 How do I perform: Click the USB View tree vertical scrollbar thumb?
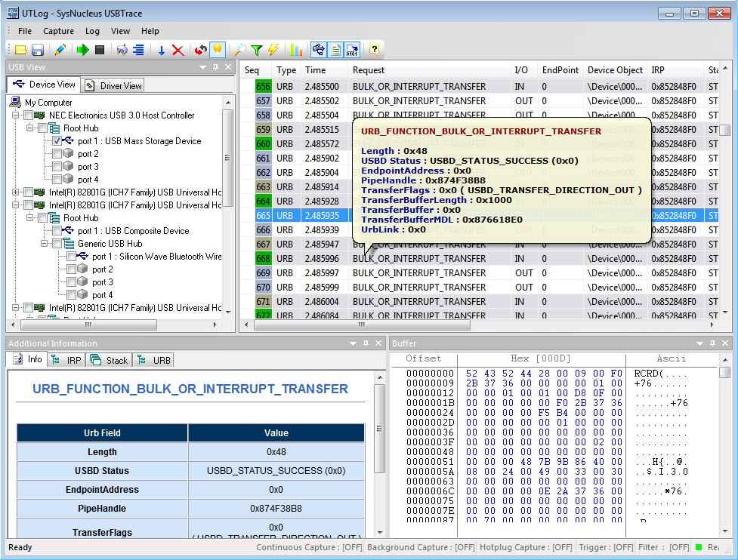(x=227, y=158)
